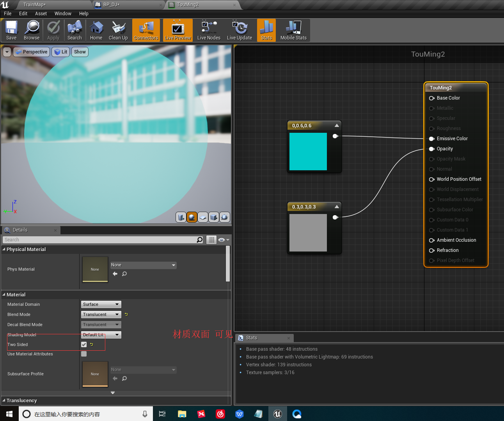Click the Clean Up toolbar icon
The image size is (504, 421).
click(x=118, y=30)
